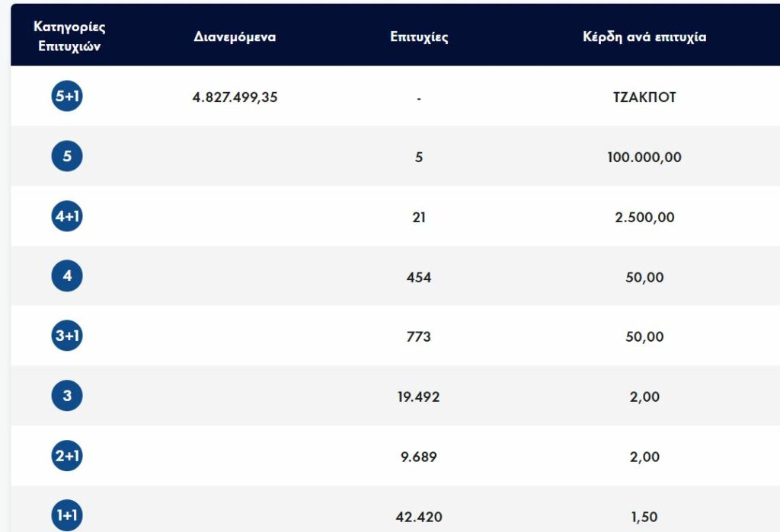
Task: Click the Διανεμόμενα column header
Action: [235, 37]
